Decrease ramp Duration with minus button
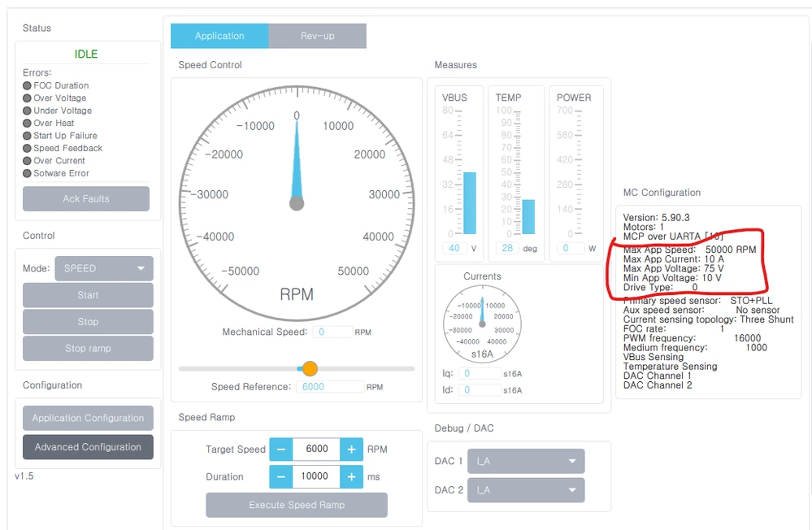The height and width of the screenshot is (530, 812). 280,476
